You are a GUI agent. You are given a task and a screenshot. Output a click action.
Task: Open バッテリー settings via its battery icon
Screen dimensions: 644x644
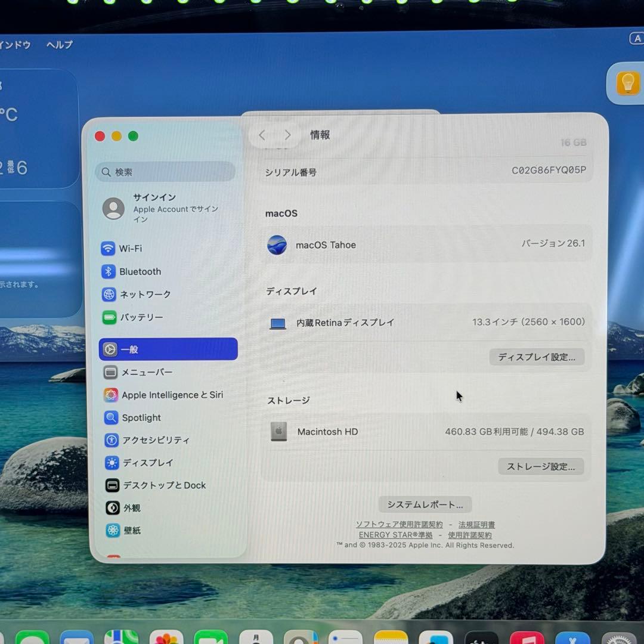click(x=111, y=317)
